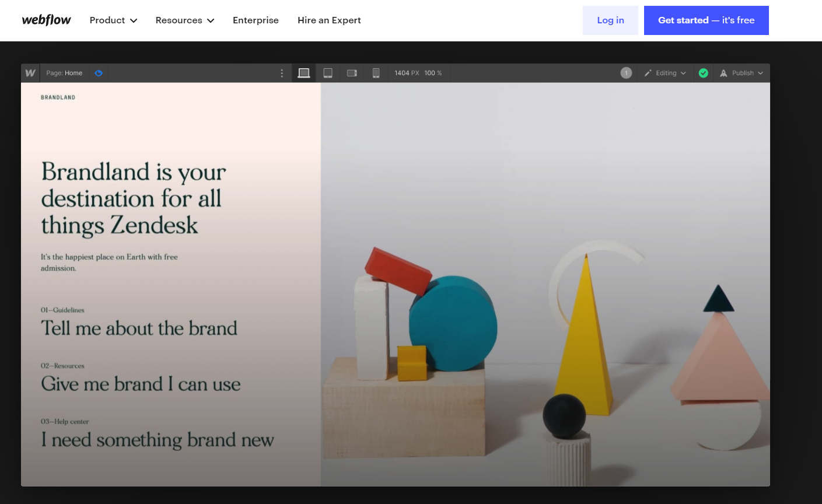This screenshot has width=822, height=504.
Task: Select the desktop breakpoint icon
Action: pyautogui.click(x=304, y=73)
